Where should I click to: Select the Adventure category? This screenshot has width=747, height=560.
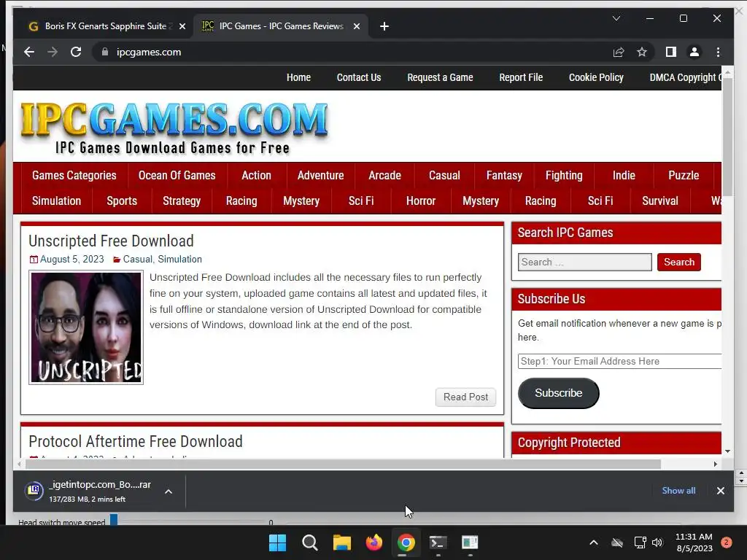click(x=321, y=175)
